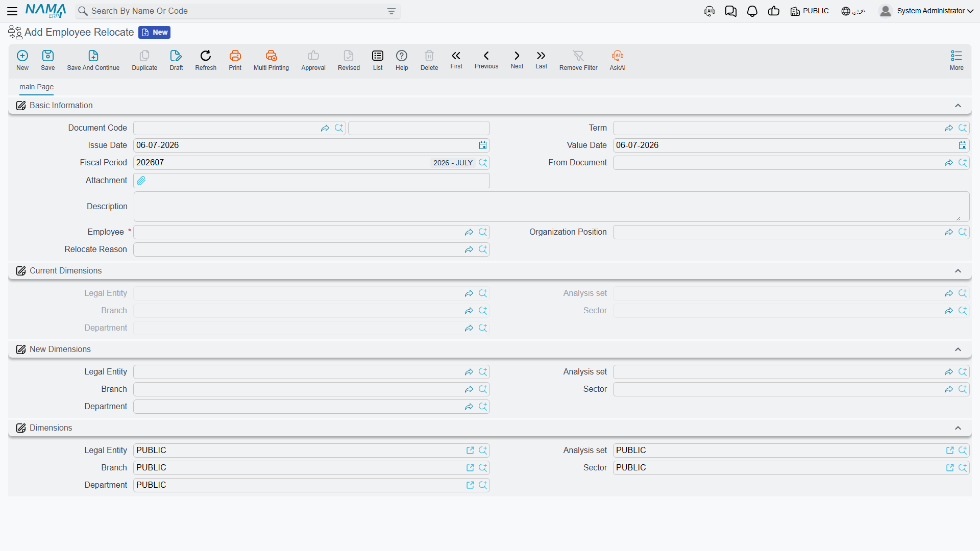Go to the First record

(x=456, y=60)
